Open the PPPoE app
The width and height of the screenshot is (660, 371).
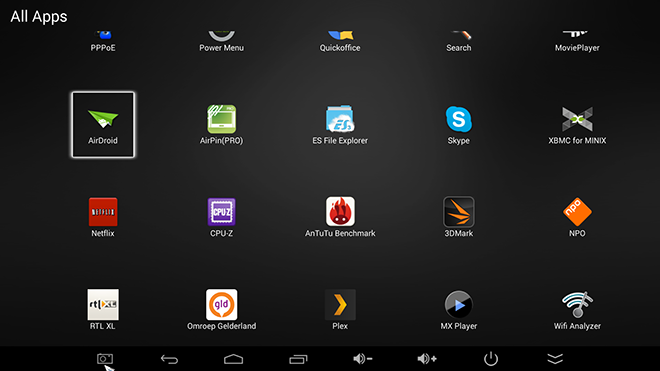(103, 42)
